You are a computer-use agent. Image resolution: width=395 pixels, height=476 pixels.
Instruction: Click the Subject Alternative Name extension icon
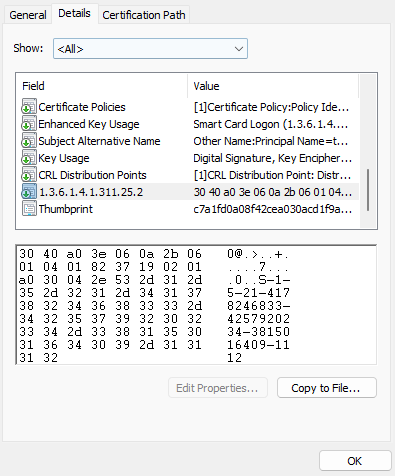(x=29, y=141)
